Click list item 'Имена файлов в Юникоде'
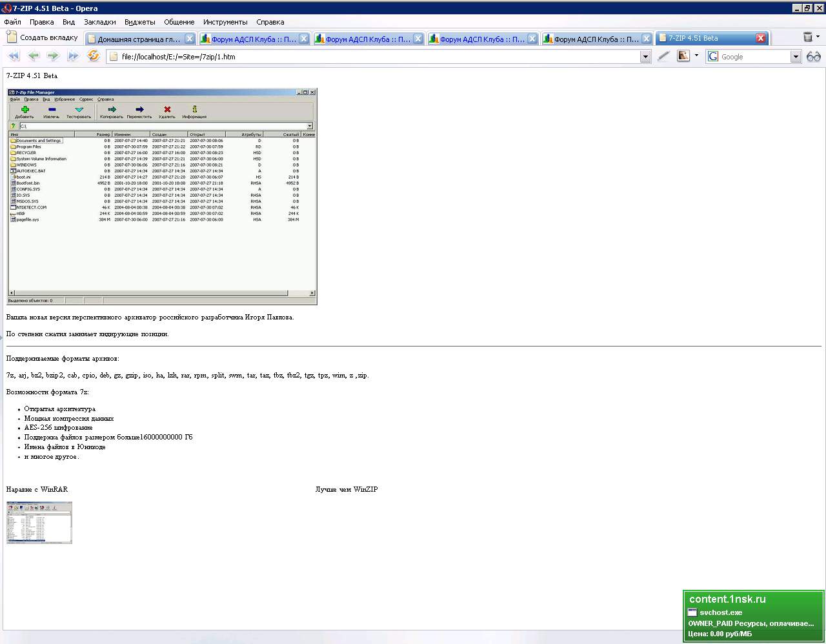826x644 pixels. click(x=65, y=447)
